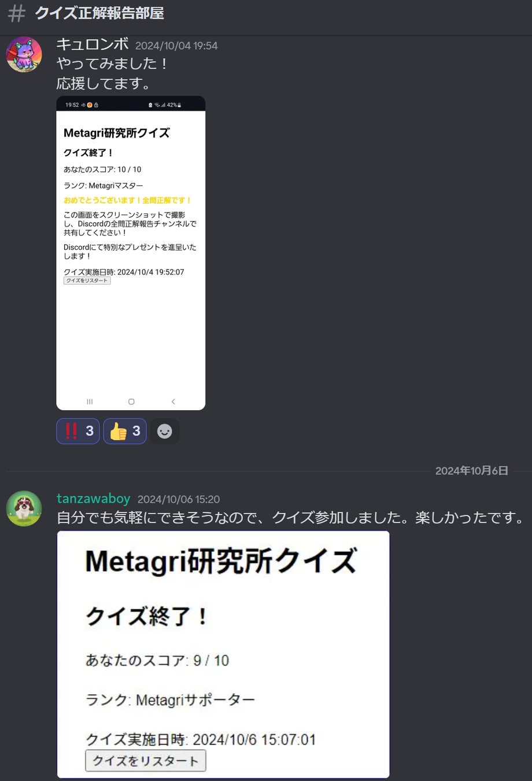Open キュロンボ's purple cat avatar
The width and height of the screenshot is (532, 781).
[x=24, y=54]
